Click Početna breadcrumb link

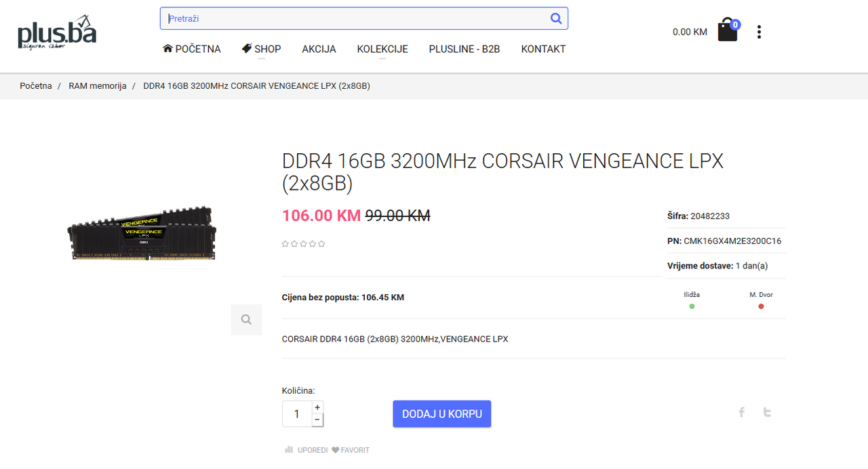36,86
